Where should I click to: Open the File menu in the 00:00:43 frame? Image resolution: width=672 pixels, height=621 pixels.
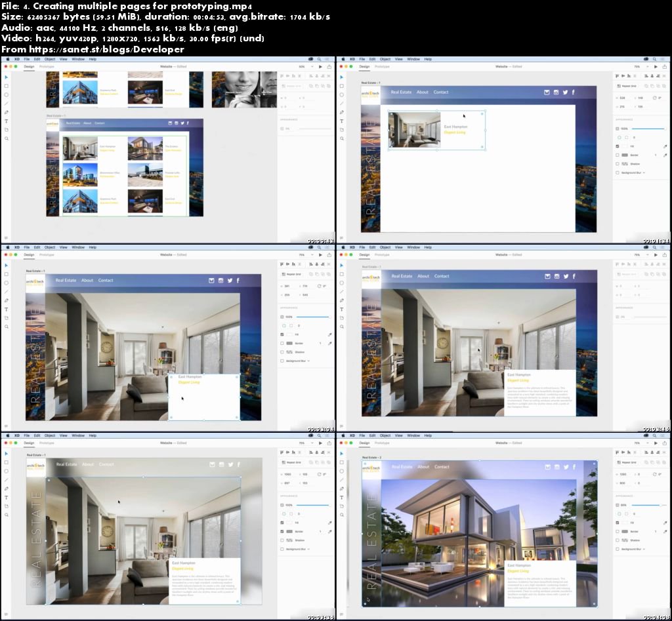click(26, 59)
